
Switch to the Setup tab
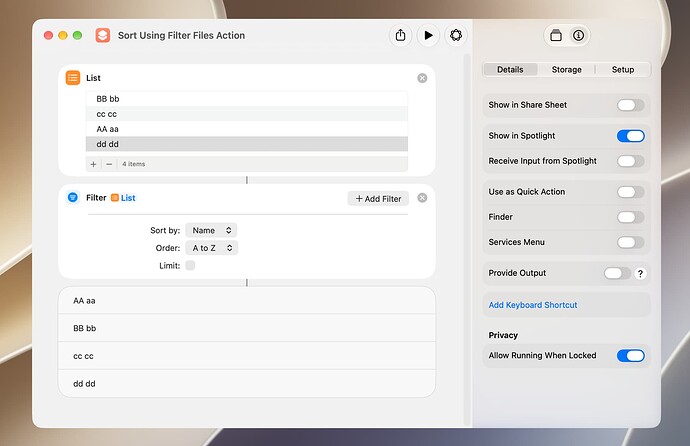tap(623, 69)
